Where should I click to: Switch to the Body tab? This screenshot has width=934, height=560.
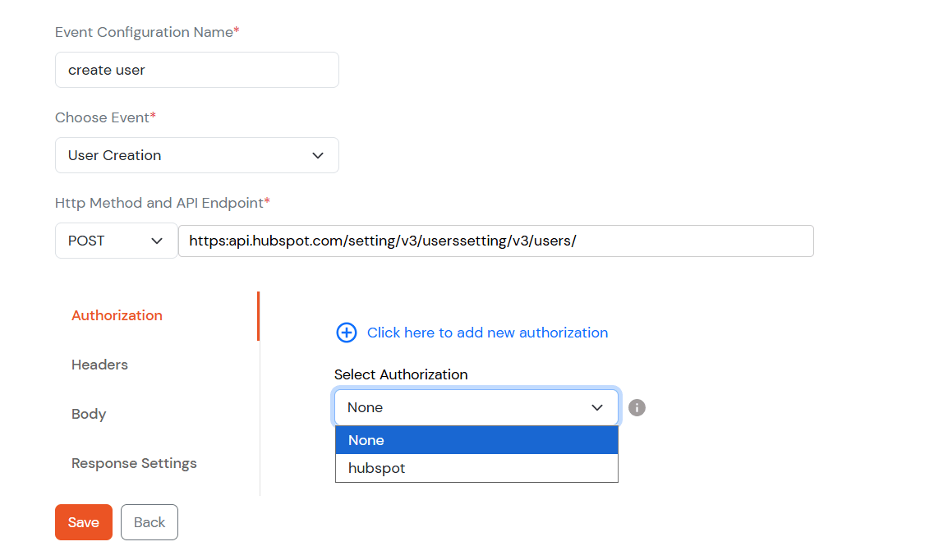(89, 414)
